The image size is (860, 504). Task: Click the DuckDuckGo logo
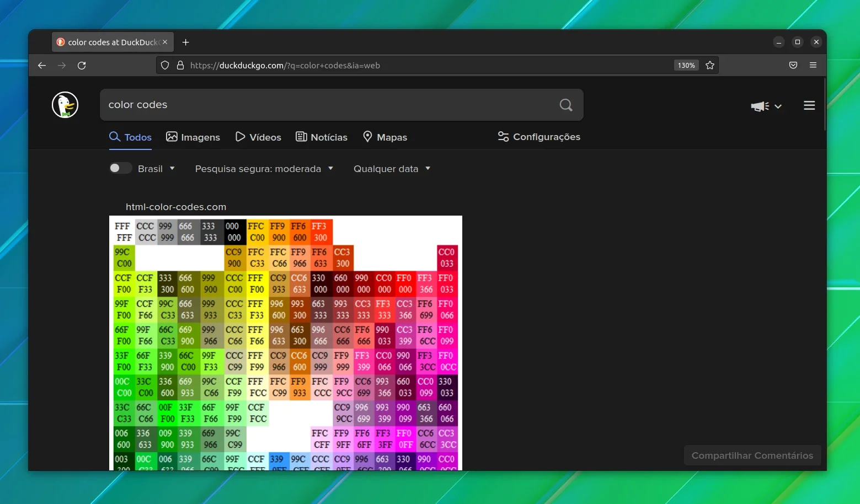(x=65, y=105)
